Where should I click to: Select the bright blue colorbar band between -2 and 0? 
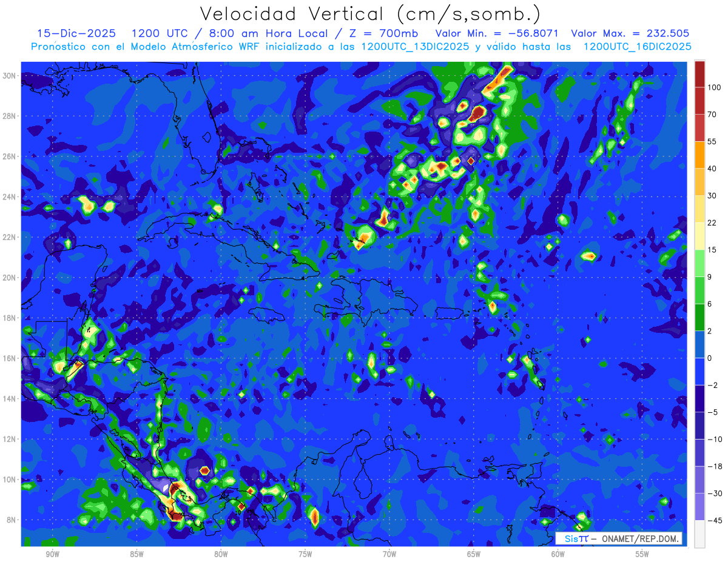(x=699, y=371)
